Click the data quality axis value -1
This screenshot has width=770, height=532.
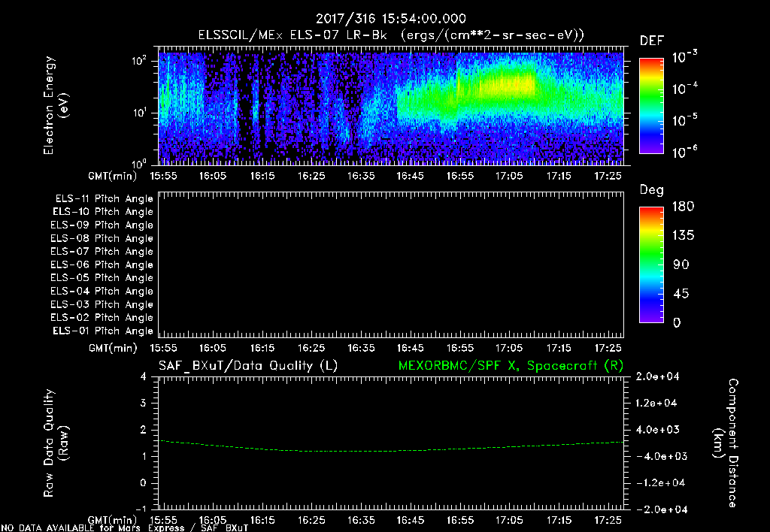coord(141,509)
